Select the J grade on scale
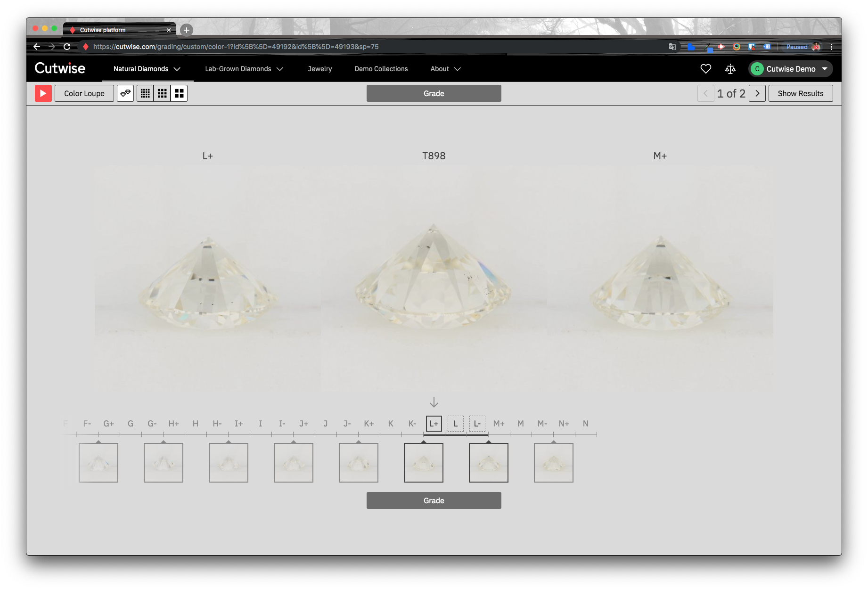 [x=325, y=424]
